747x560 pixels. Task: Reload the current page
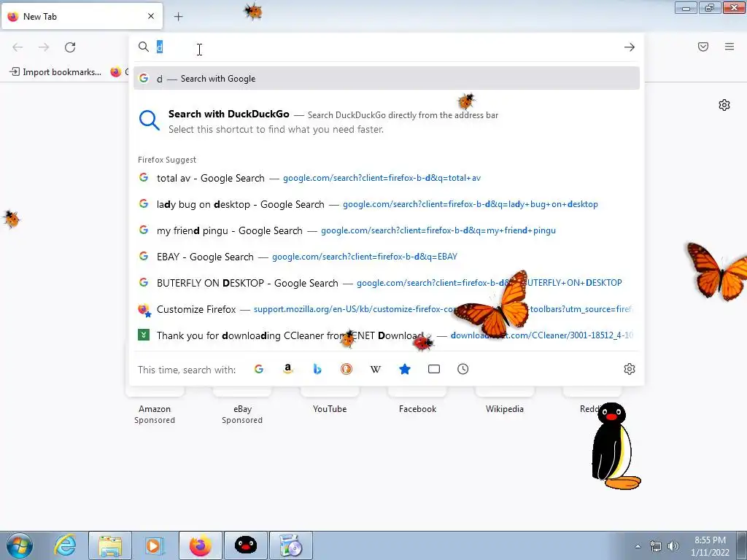(x=70, y=47)
